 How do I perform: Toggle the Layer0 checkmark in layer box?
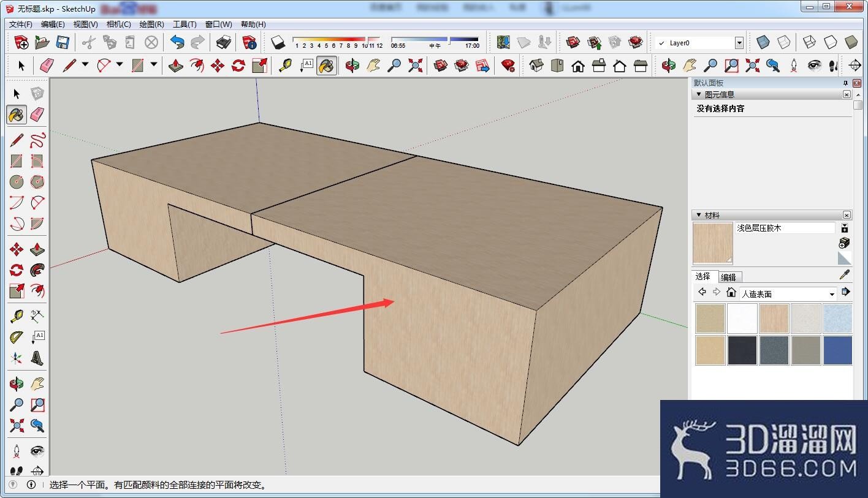tap(661, 43)
